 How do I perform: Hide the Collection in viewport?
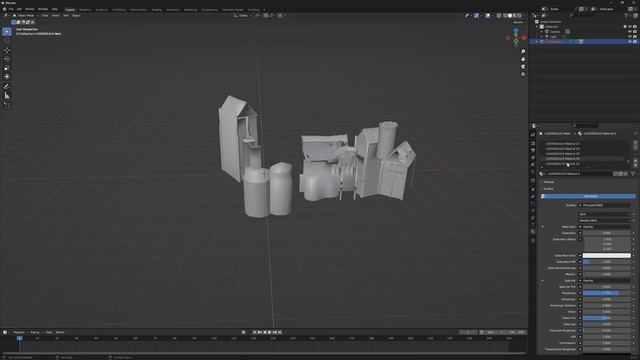click(x=629, y=27)
